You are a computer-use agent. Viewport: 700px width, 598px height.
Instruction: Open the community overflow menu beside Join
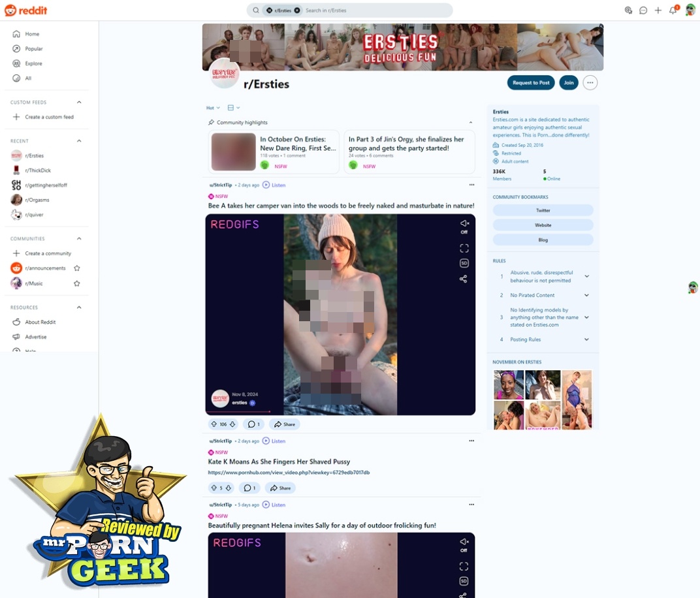click(590, 83)
